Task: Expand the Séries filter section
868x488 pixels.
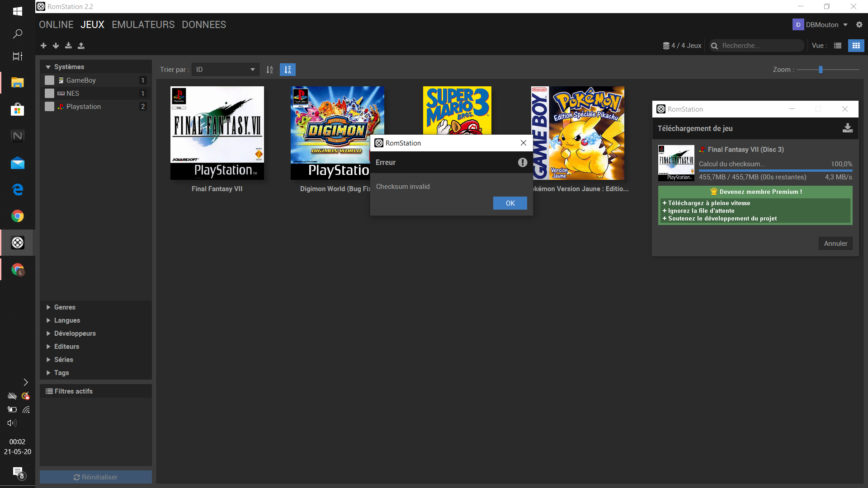Action: (48, 360)
